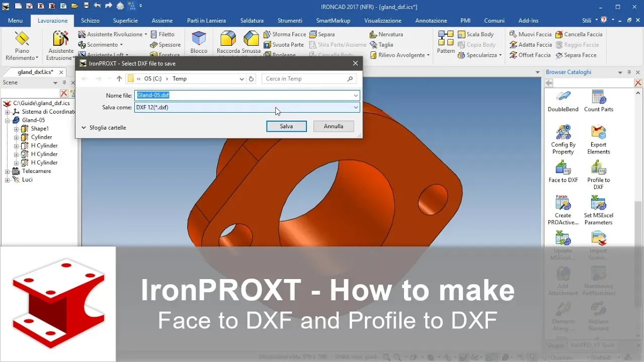Select the Separa tool

[322, 34]
